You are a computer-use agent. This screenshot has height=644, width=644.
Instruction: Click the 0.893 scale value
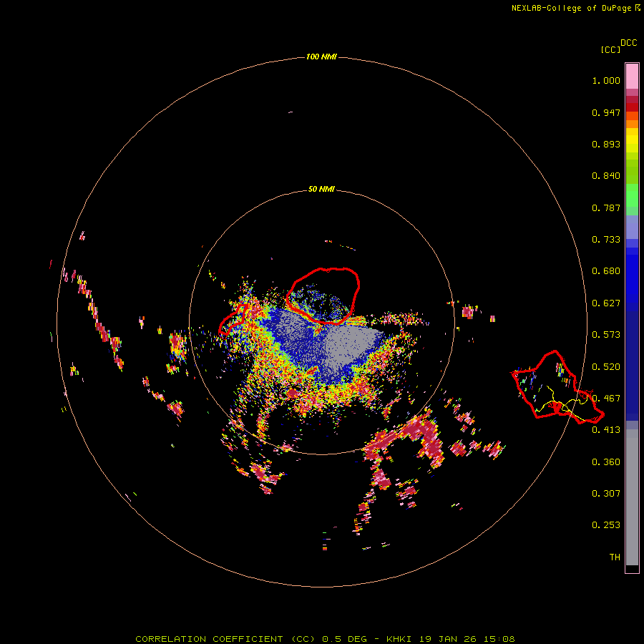click(606, 144)
